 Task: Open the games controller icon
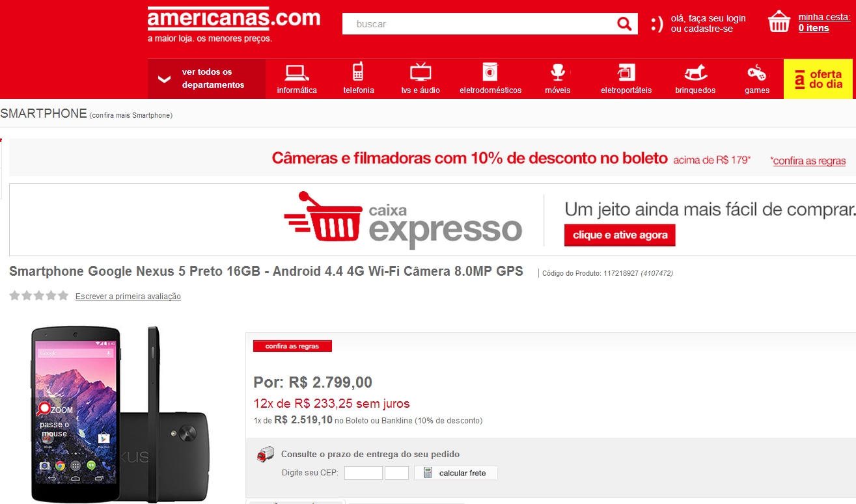(756, 72)
